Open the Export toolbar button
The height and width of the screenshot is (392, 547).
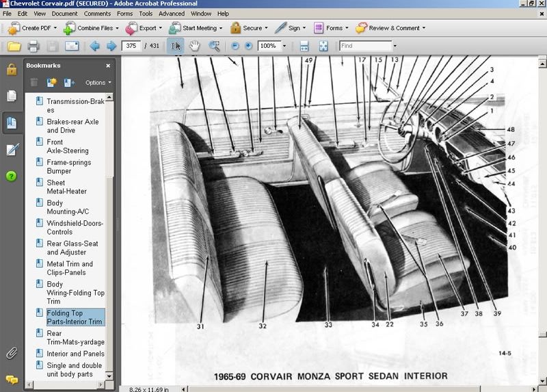click(144, 28)
